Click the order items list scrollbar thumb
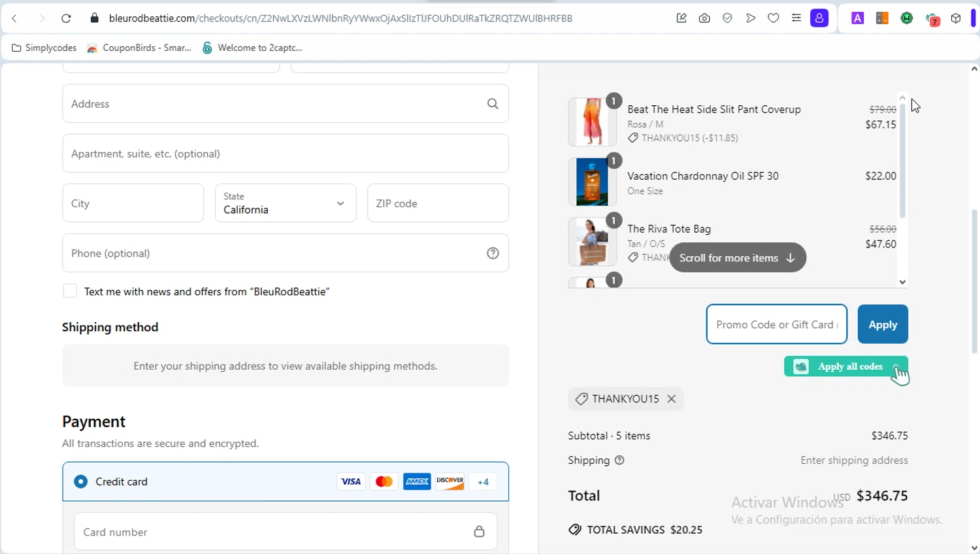 [902, 161]
